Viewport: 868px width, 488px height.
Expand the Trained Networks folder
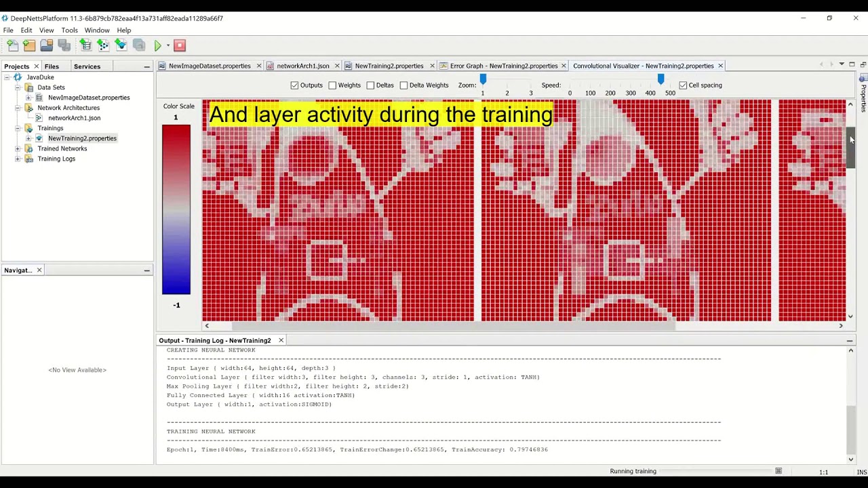[x=18, y=148]
